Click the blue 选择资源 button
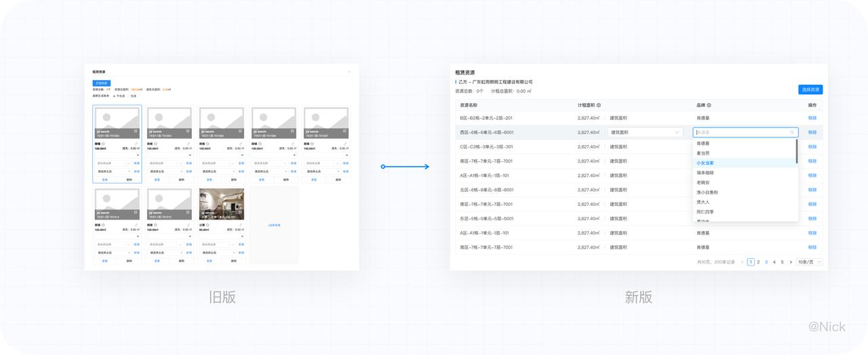Image resolution: width=868 pixels, height=355 pixels. pos(810,89)
